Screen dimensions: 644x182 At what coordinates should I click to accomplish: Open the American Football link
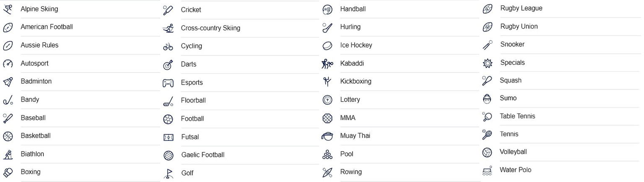click(x=47, y=27)
